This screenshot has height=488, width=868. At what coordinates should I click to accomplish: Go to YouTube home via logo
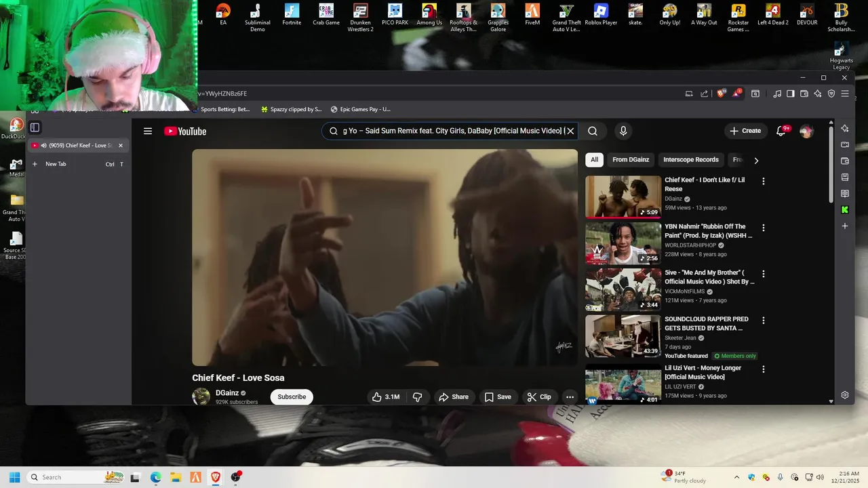click(x=185, y=131)
